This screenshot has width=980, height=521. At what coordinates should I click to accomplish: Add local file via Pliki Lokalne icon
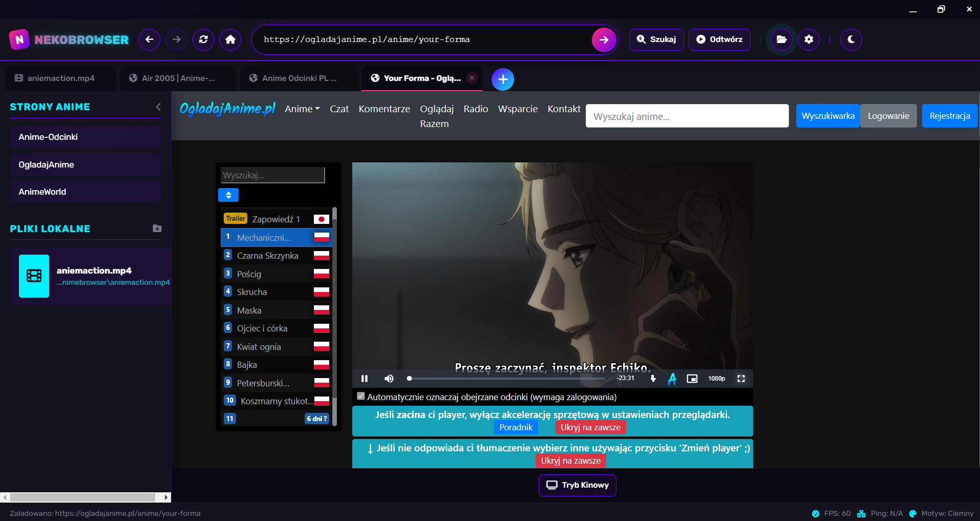pyautogui.click(x=157, y=228)
